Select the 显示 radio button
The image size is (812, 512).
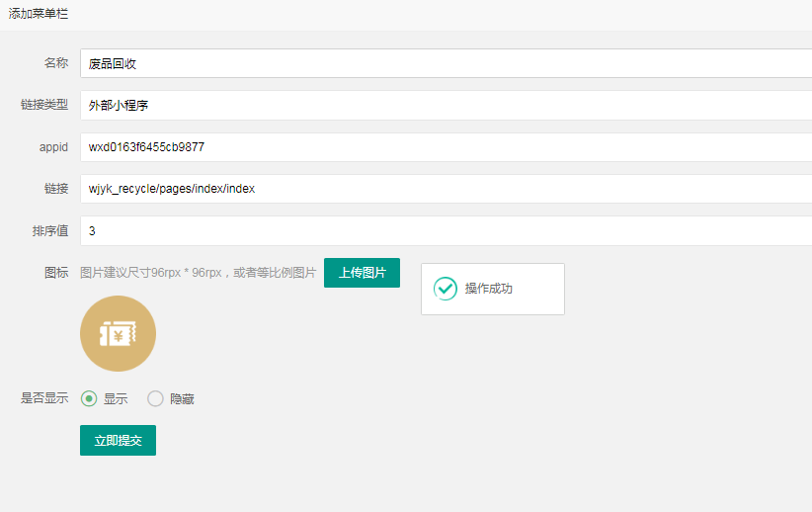pyautogui.click(x=89, y=398)
